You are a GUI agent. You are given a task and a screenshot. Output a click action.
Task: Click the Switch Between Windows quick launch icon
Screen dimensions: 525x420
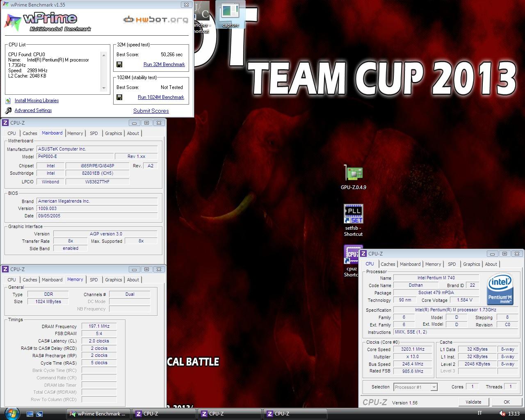coord(39,414)
